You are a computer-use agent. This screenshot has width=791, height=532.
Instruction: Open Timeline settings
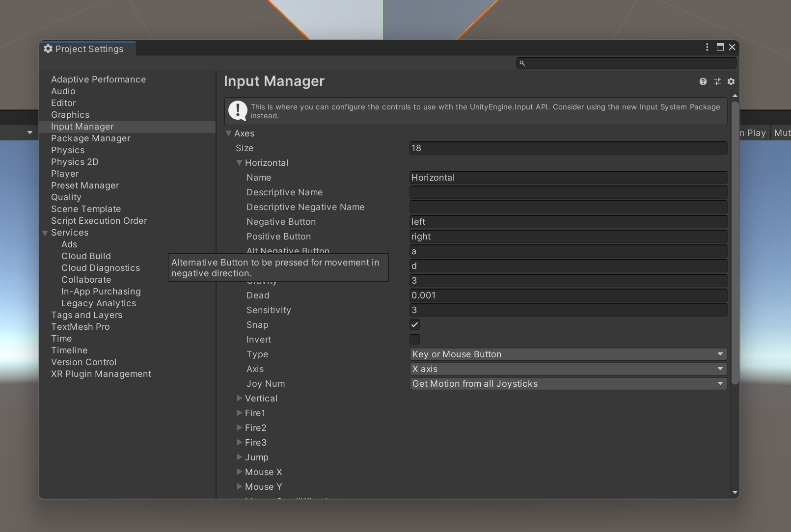pos(69,350)
